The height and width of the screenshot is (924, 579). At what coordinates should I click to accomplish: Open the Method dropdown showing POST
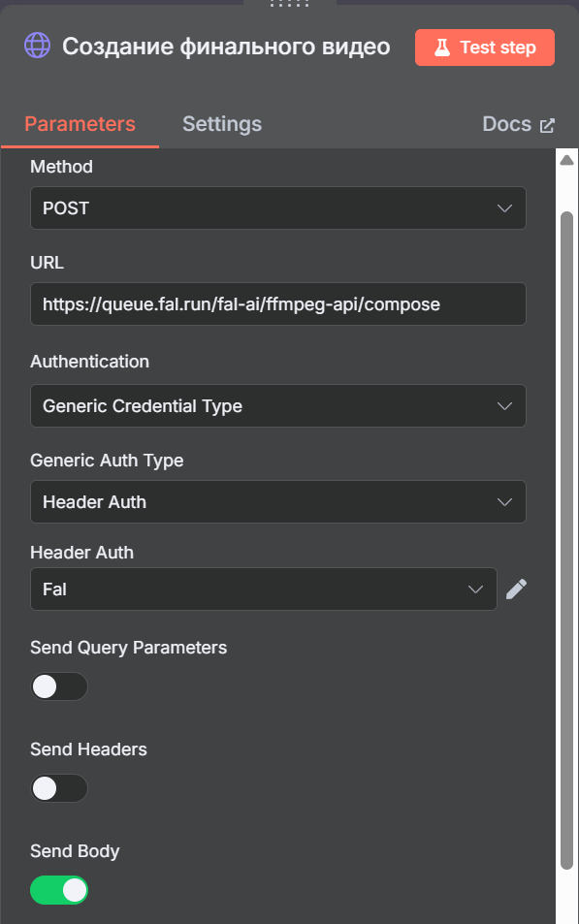277,208
